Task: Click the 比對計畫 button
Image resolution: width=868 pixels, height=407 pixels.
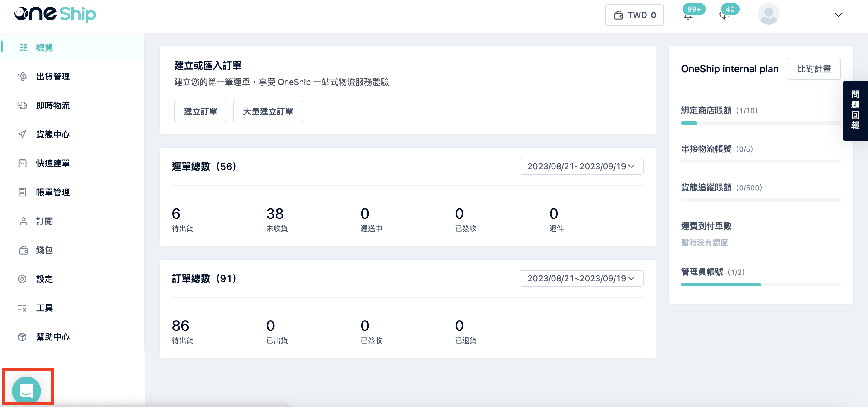Action: pos(814,69)
